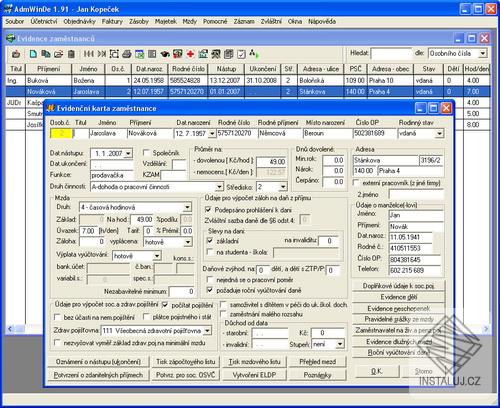Enable externí pracovník checkbox

[x=356, y=183]
